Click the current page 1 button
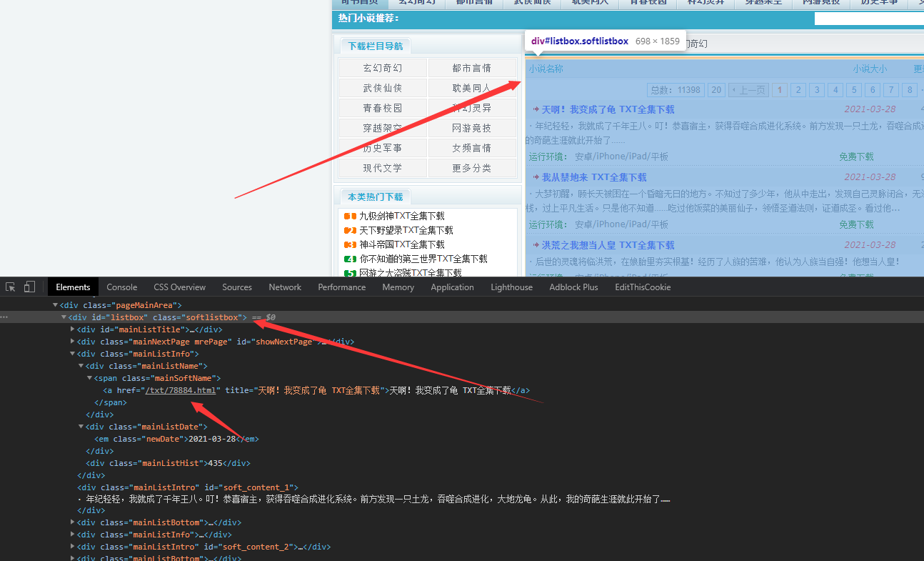 (x=780, y=90)
